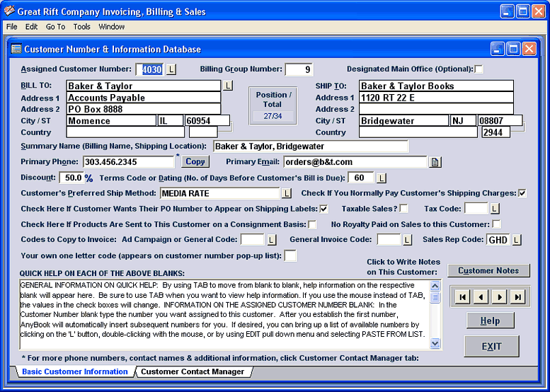Click the Copy phone button

coord(195,161)
